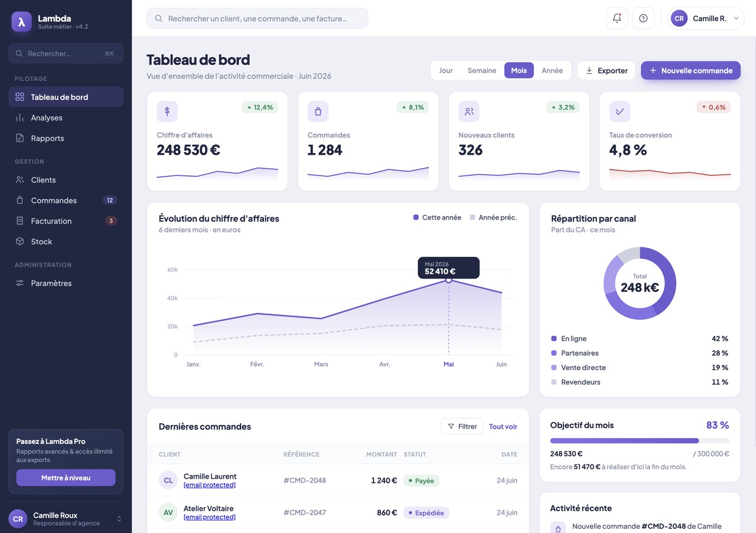756x533 pixels.
Task: Click the Rapports document icon
Action: tap(20, 138)
